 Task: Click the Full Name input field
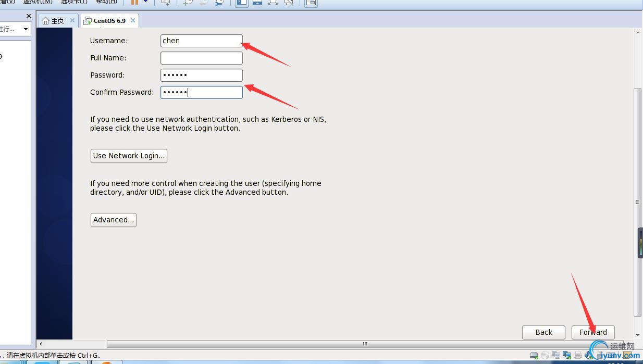(x=201, y=58)
